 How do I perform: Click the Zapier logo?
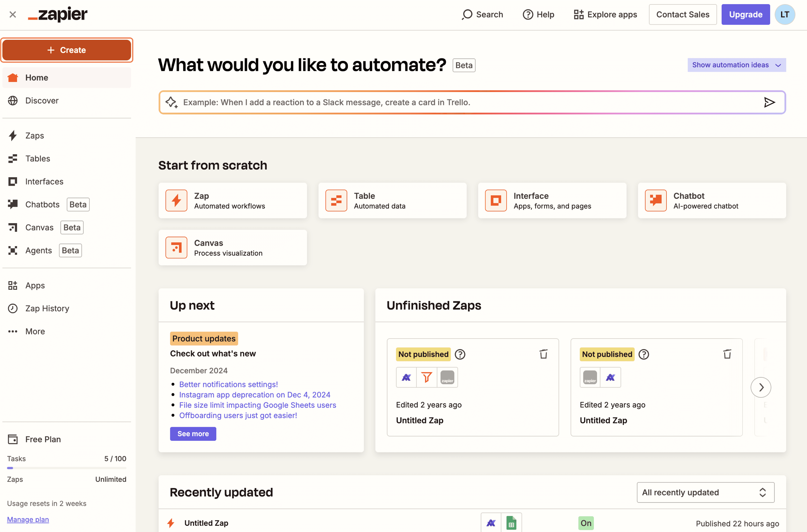pyautogui.click(x=58, y=14)
